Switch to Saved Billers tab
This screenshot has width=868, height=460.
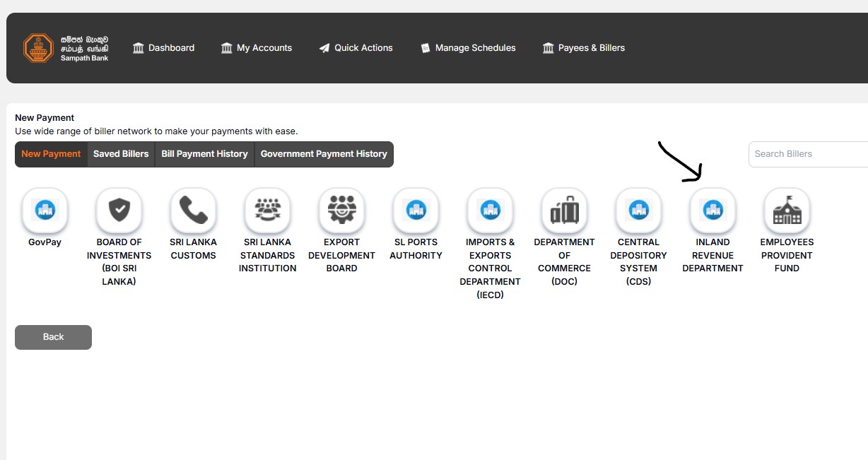coord(121,154)
